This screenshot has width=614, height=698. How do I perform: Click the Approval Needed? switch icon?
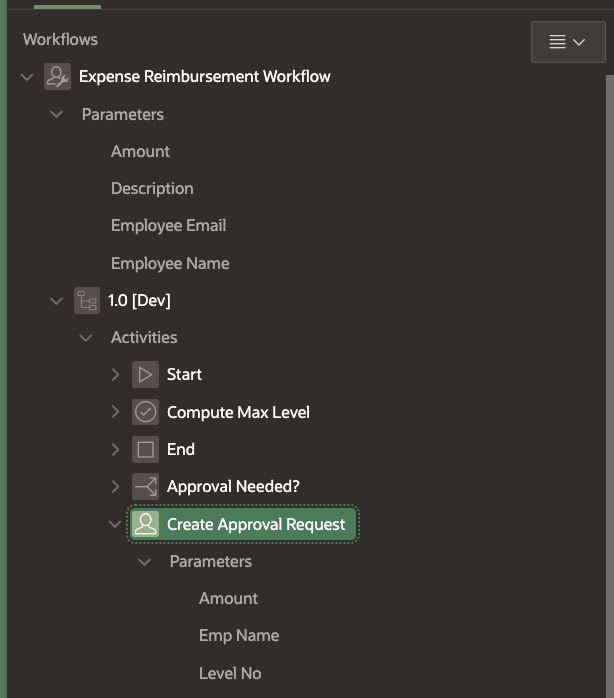click(146, 487)
